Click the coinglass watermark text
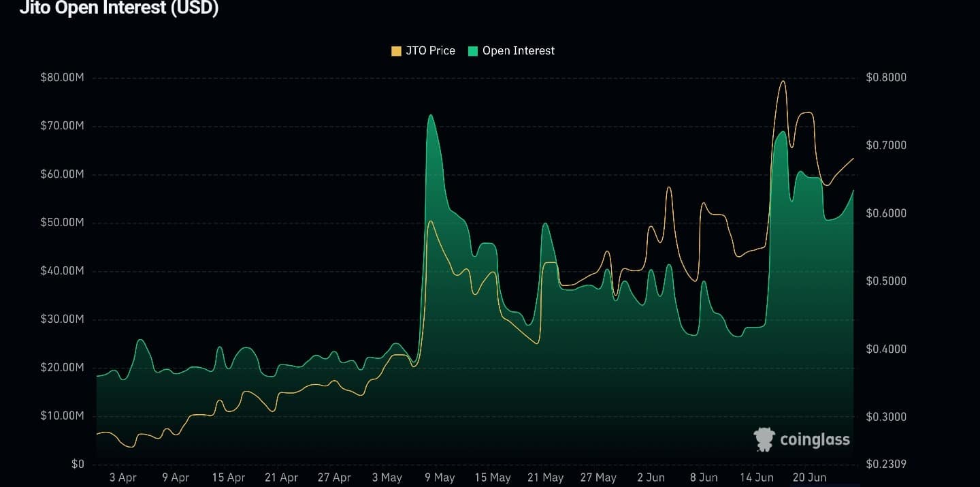Viewport: 980px width, 487px height. pyautogui.click(x=815, y=440)
